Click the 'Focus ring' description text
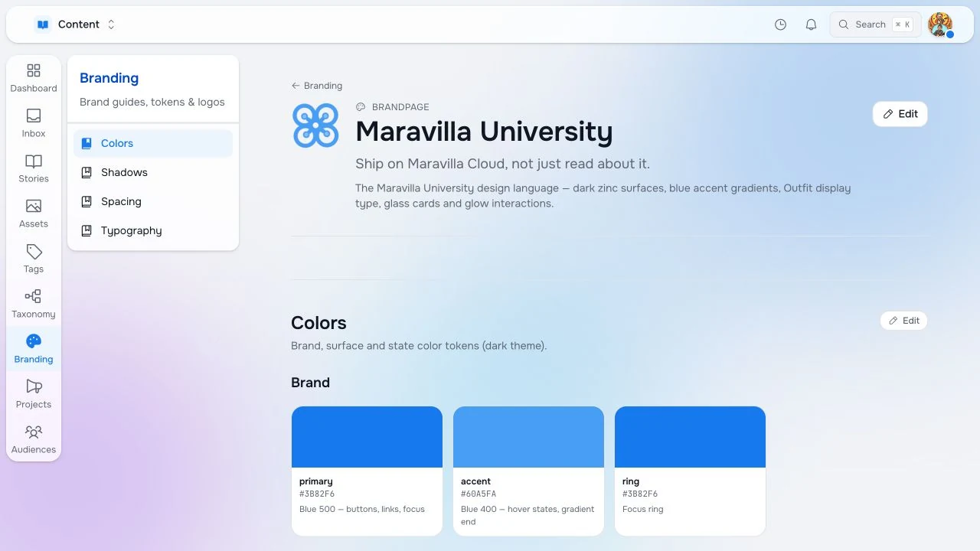 pos(643,509)
